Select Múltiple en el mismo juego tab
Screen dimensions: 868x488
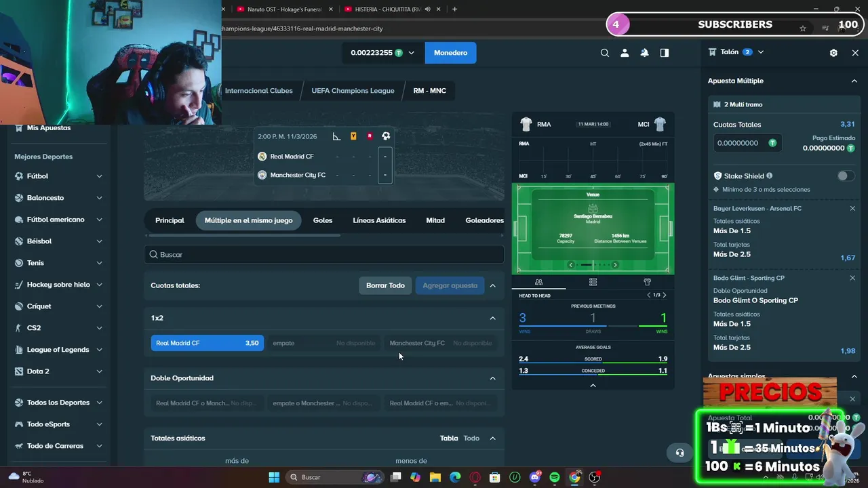pos(248,220)
